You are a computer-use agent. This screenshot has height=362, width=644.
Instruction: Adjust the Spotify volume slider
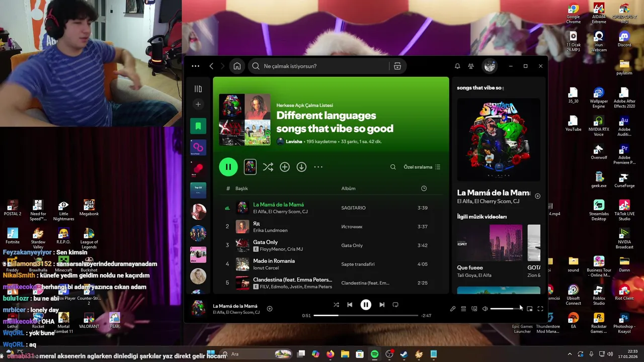[506, 309]
